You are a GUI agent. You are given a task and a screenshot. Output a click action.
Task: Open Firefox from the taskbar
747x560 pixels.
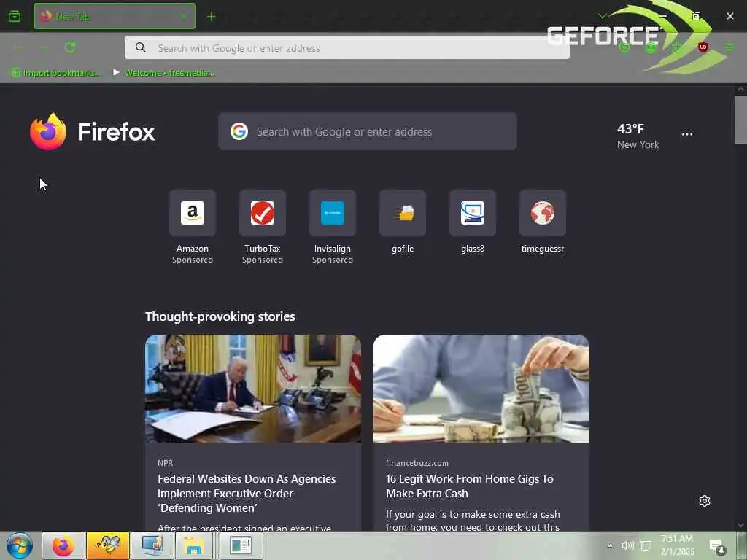click(x=63, y=545)
